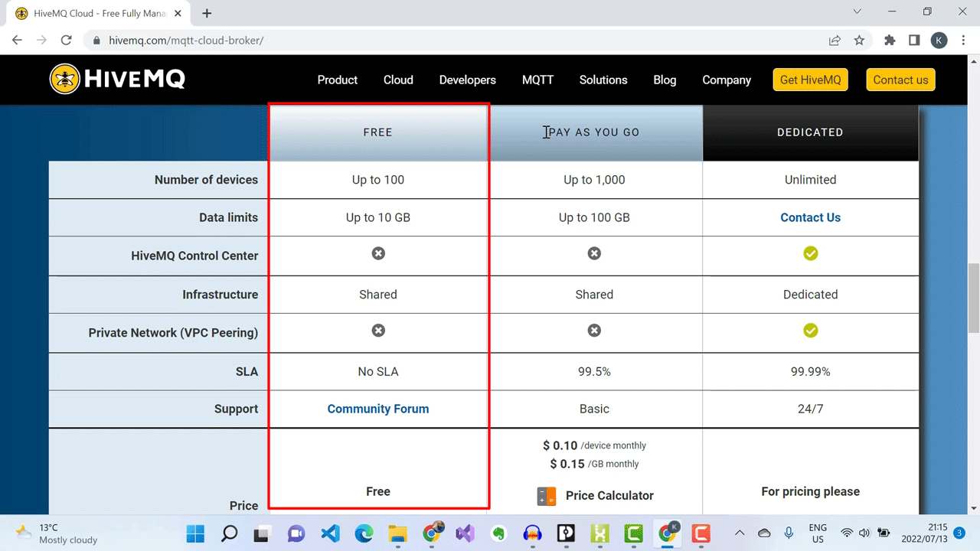Open the K profile avatar in Chrome
This screenshot has height=551, width=980.
point(939,41)
